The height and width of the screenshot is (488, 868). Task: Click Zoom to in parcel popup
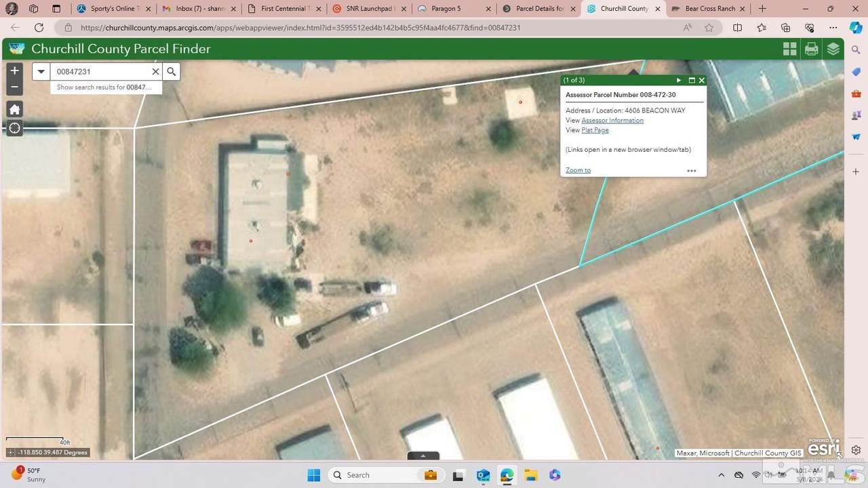[x=578, y=170]
